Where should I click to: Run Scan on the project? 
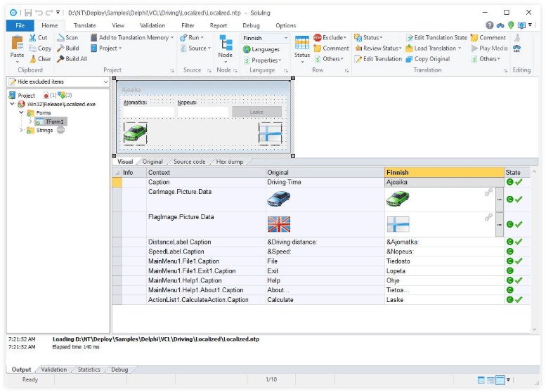67,38
